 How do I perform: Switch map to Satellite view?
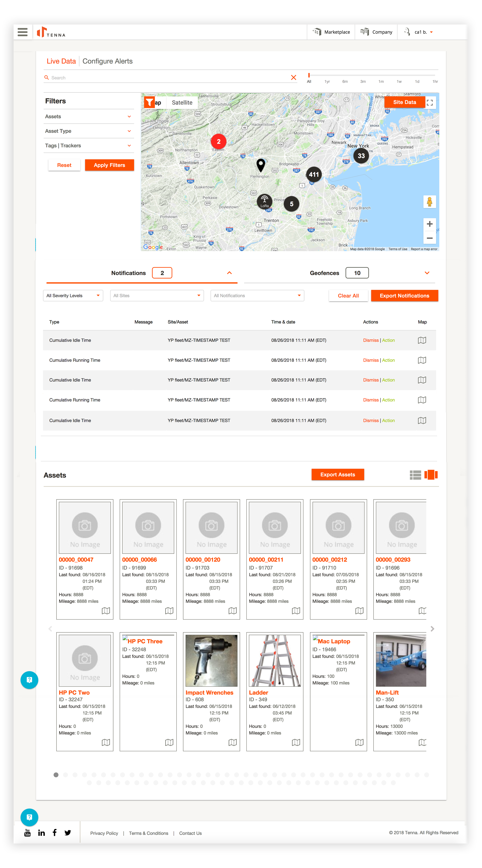(182, 102)
